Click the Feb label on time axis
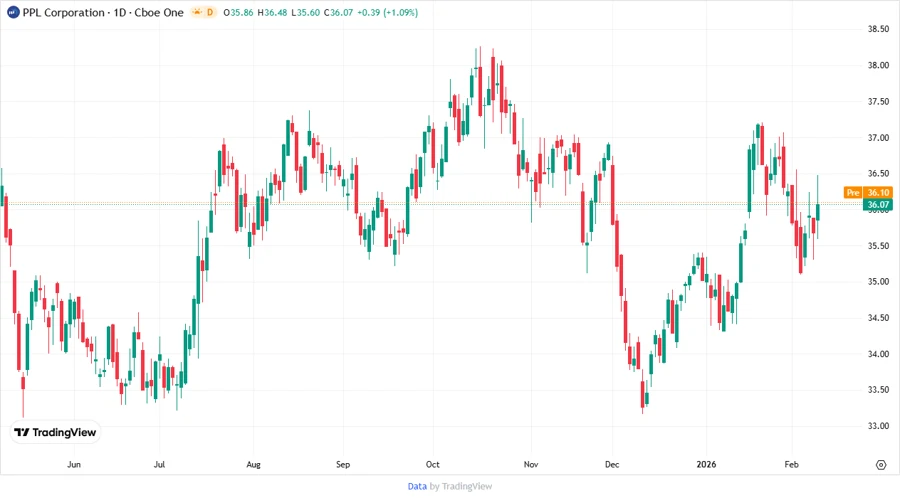900x498 pixels. [792, 464]
